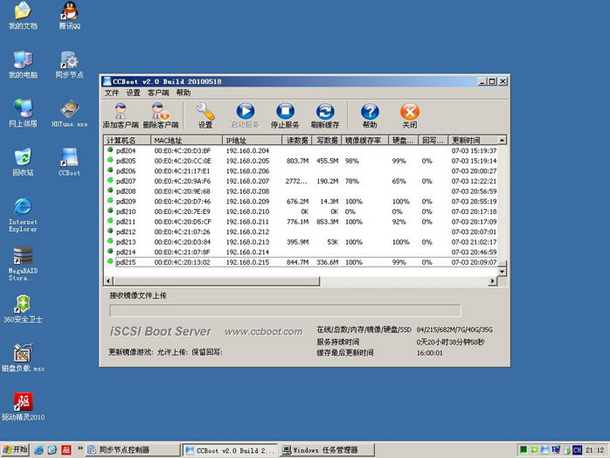Open the Settings (设置) menu in menu bar
This screenshot has height=458, width=610.
click(x=133, y=93)
